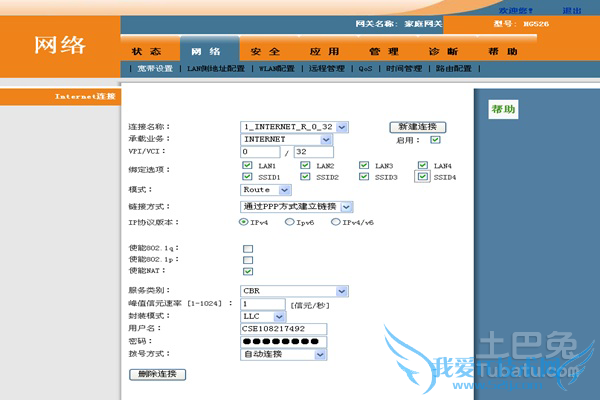Open the 状态 main tab
Screen dimensions: 600x400
(x=146, y=52)
